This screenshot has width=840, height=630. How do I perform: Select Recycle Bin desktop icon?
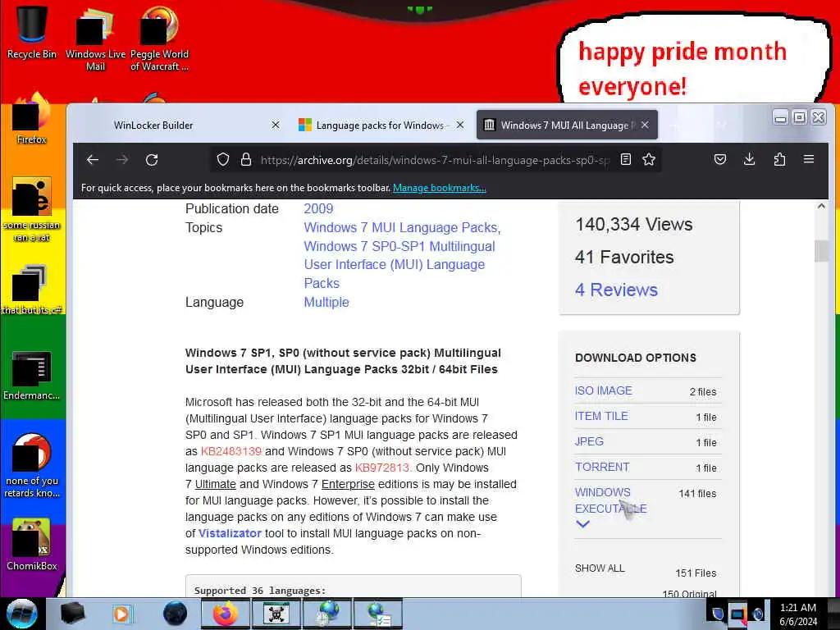[32, 32]
